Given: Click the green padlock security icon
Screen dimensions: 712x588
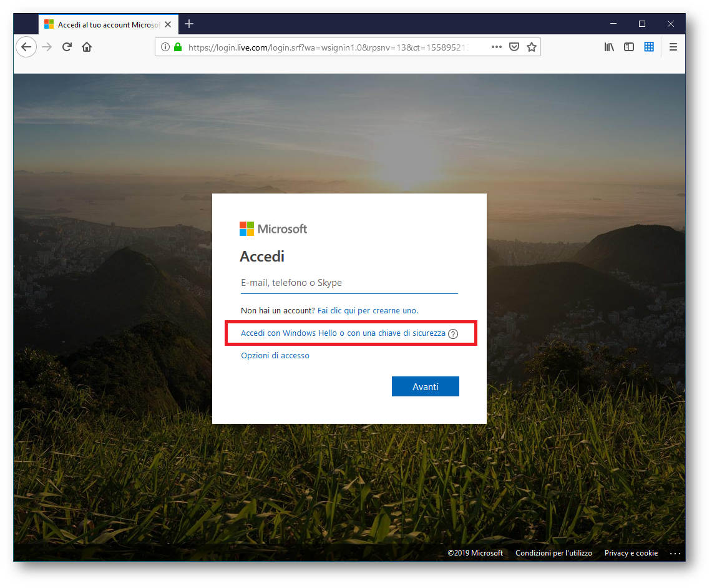Looking at the screenshot, I should click(x=178, y=47).
